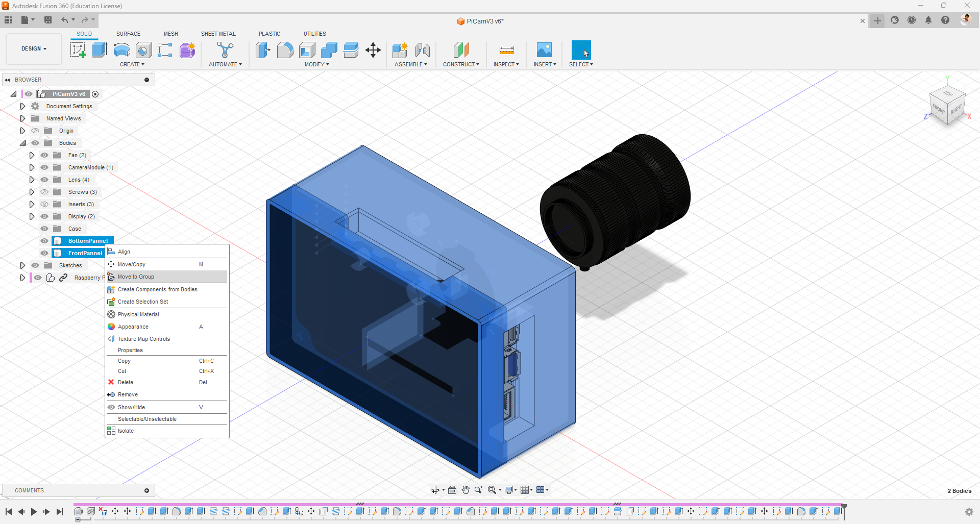Click the Undo arrow
Viewport: 980px width, 524px height.
(64, 20)
